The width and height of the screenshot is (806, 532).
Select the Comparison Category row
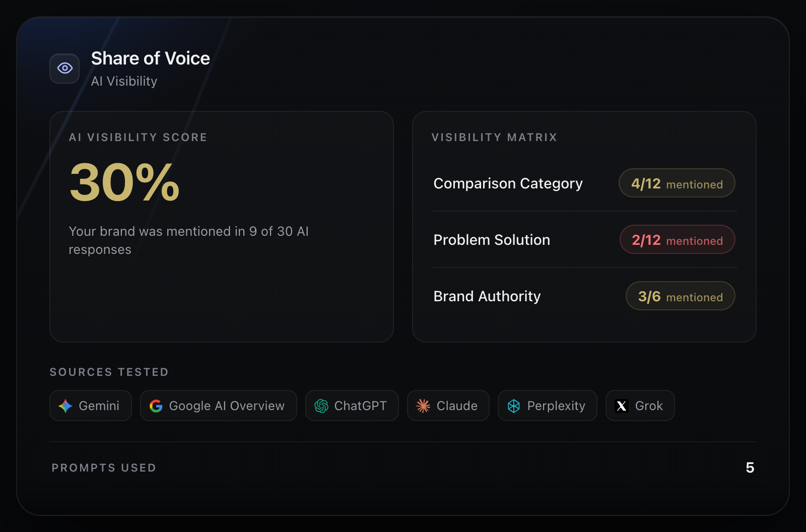[x=584, y=183]
